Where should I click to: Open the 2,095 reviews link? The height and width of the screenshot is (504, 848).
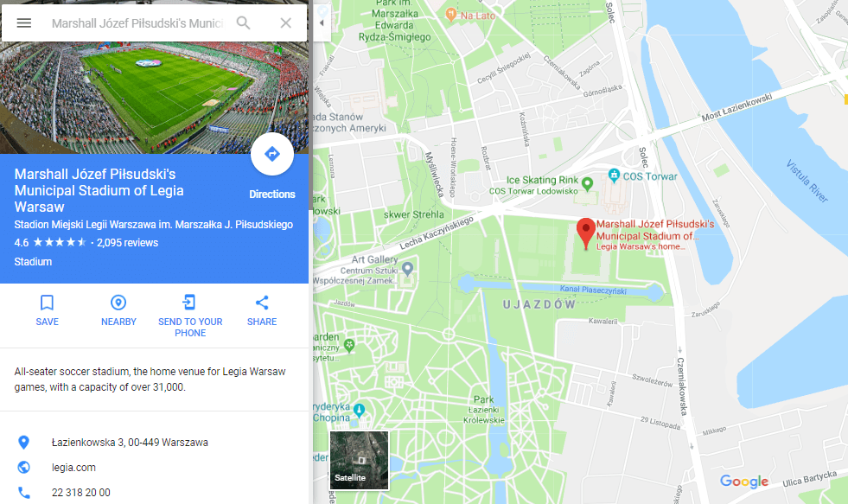[x=128, y=243]
